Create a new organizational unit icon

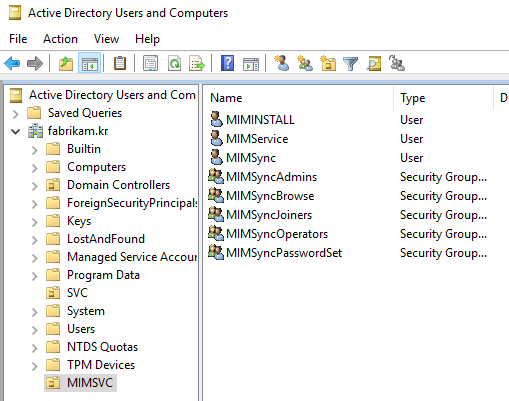(x=328, y=63)
